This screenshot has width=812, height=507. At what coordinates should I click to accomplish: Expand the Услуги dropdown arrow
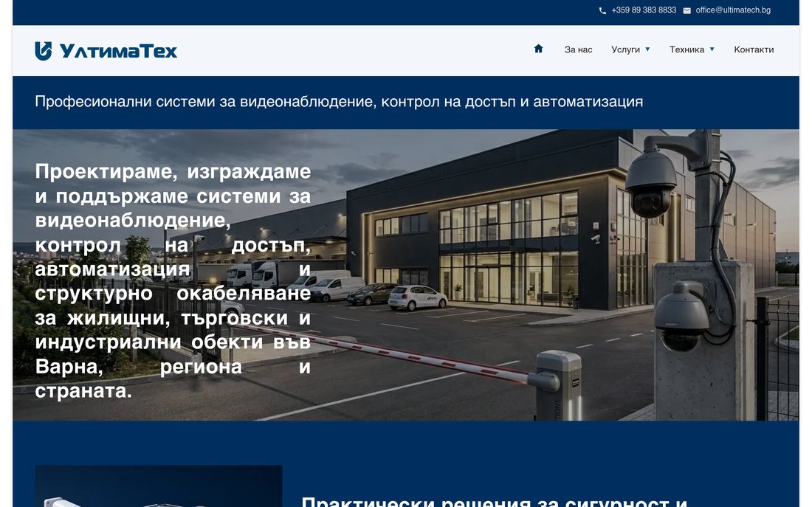click(647, 49)
